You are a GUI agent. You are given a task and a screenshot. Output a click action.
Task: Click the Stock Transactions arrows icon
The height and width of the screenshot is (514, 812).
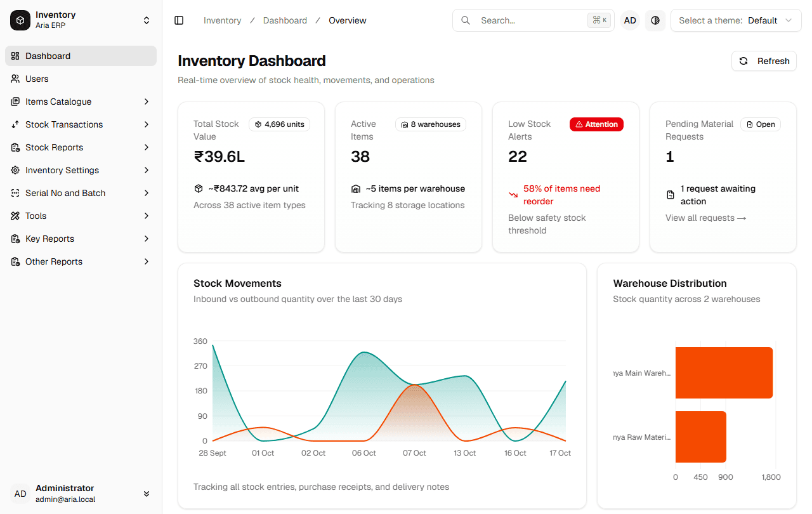pos(15,124)
